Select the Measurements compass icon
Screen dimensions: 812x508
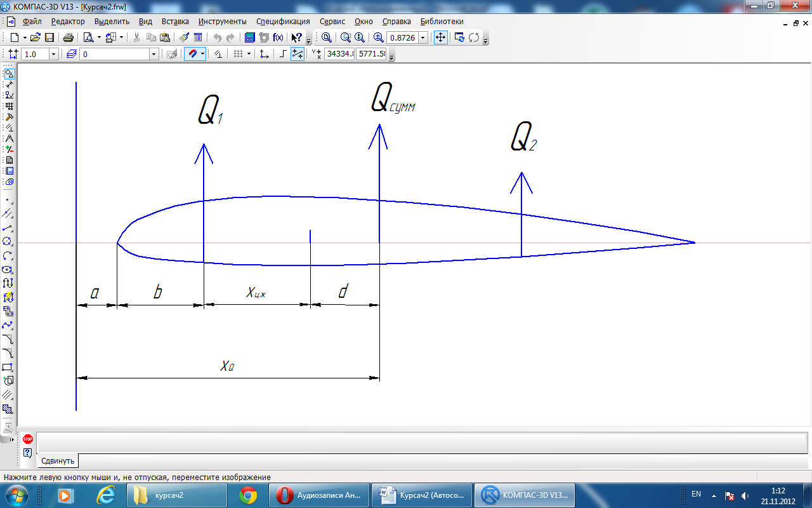[9, 138]
